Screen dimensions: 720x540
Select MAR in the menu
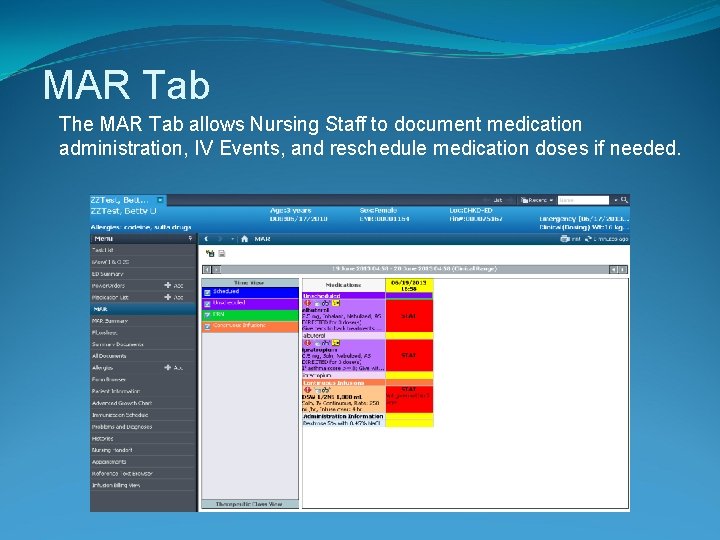point(143,309)
